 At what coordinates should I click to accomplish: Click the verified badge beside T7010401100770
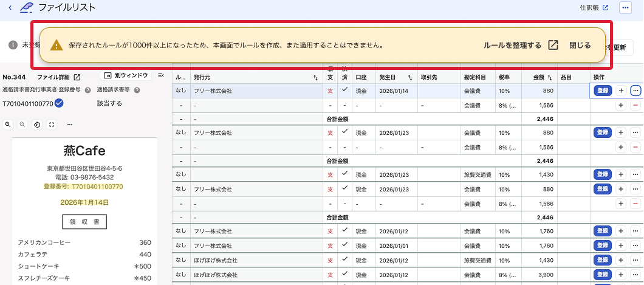pos(59,103)
